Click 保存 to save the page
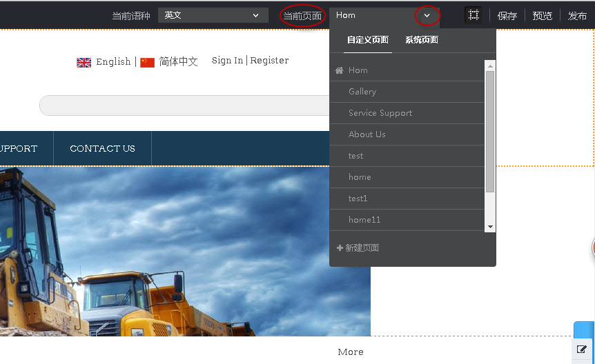Image resolution: width=595 pixels, height=364 pixels. [507, 16]
